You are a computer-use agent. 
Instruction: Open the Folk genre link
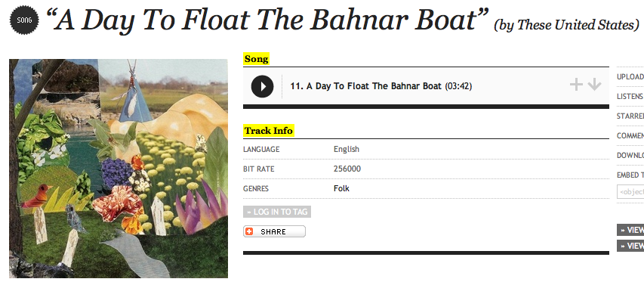[341, 188]
